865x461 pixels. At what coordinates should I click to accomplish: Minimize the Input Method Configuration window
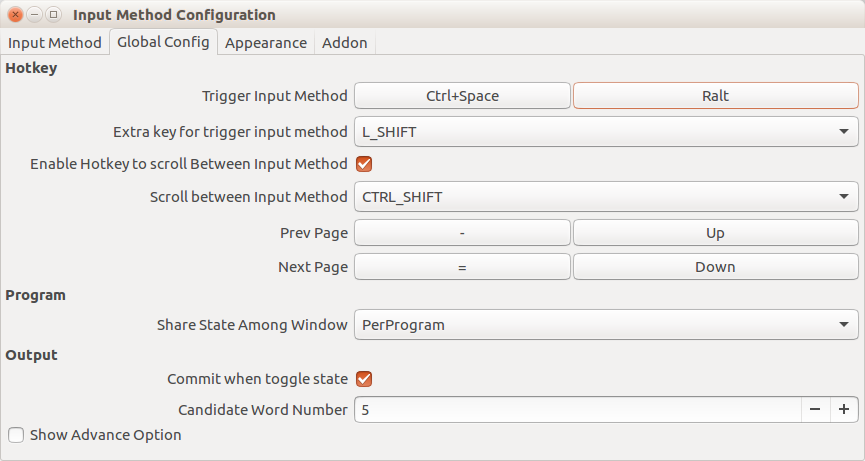[x=35, y=15]
